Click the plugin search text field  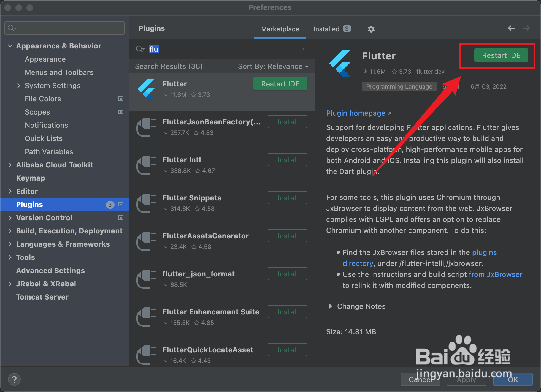pos(220,49)
